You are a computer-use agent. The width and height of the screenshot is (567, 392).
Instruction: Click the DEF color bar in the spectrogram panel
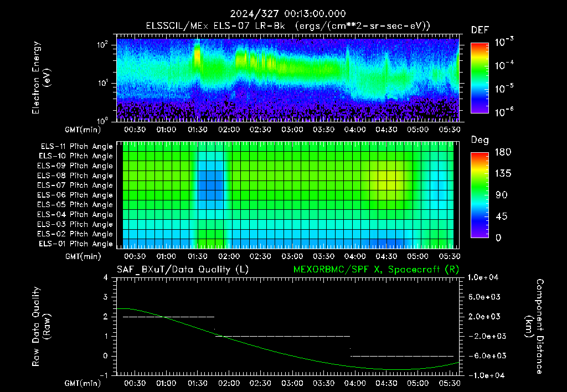click(480, 78)
